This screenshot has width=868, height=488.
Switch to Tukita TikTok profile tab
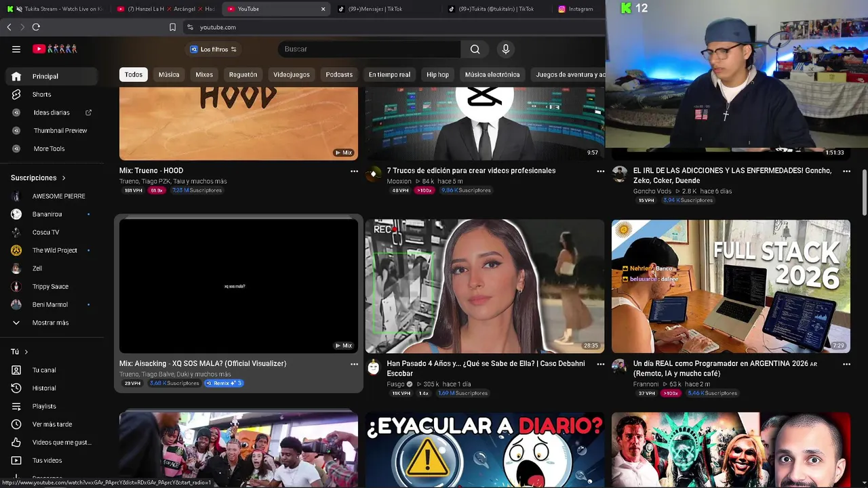498,9
